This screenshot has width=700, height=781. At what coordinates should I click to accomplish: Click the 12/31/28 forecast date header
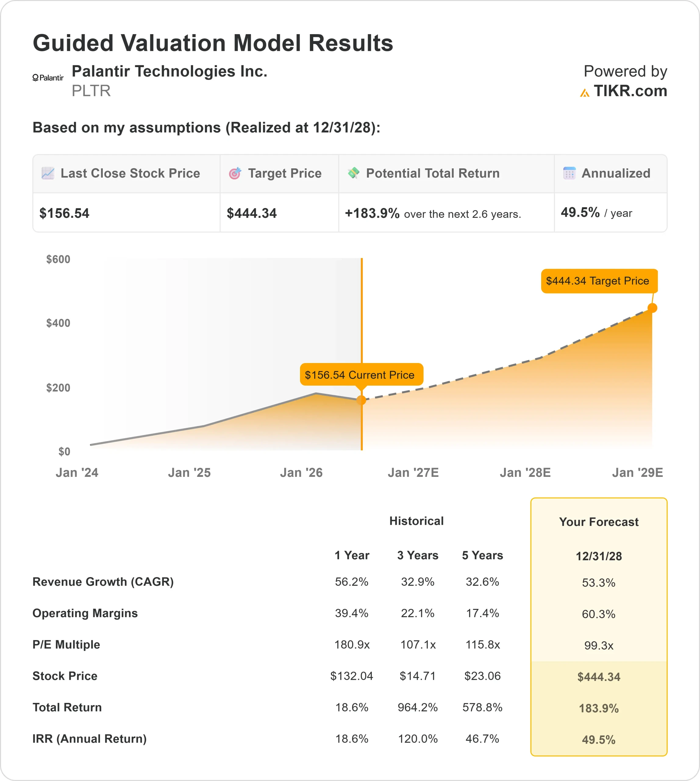tap(599, 556)
